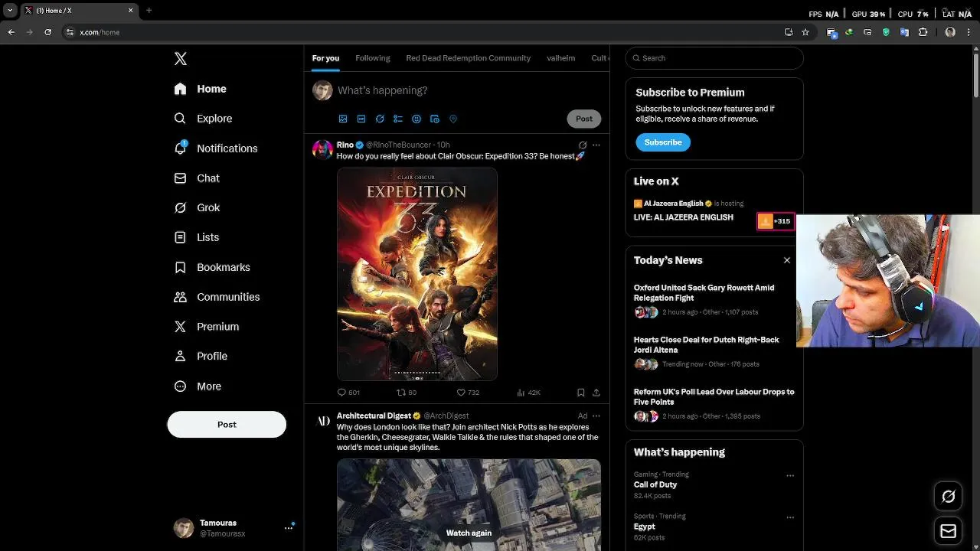Repost Rino's post showing 80 reposts
This screenshot has width=980, height=551.
[406, 393]
